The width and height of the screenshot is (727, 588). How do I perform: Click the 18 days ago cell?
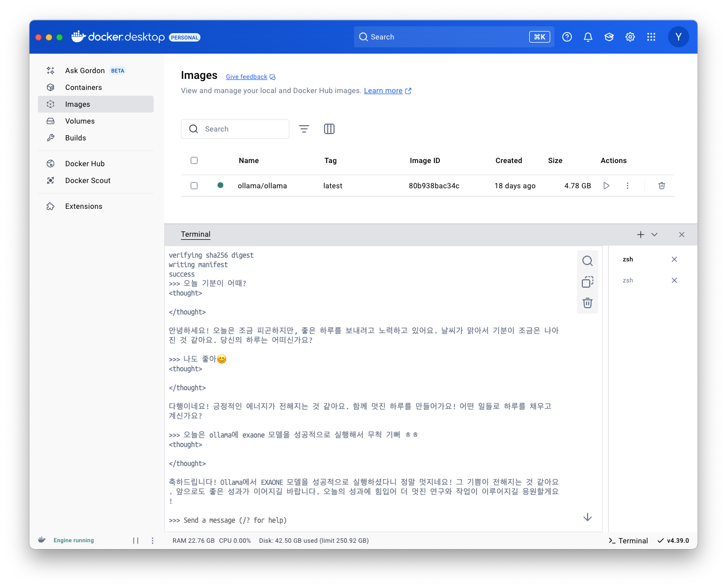pos(515,186)
